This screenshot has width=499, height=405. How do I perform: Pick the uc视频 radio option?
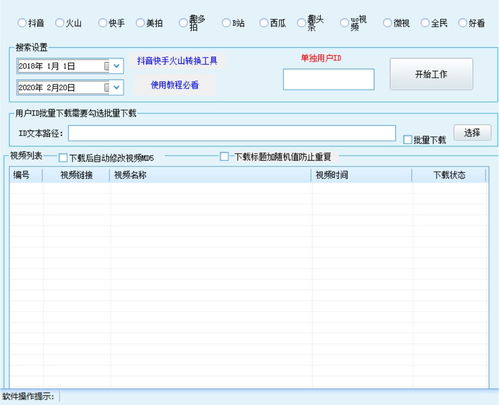click(x=344, y=23)
